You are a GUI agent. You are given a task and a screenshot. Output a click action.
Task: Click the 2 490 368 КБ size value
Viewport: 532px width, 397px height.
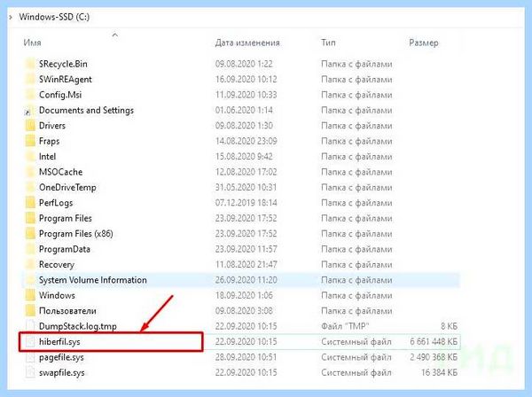tap(434, 357)
